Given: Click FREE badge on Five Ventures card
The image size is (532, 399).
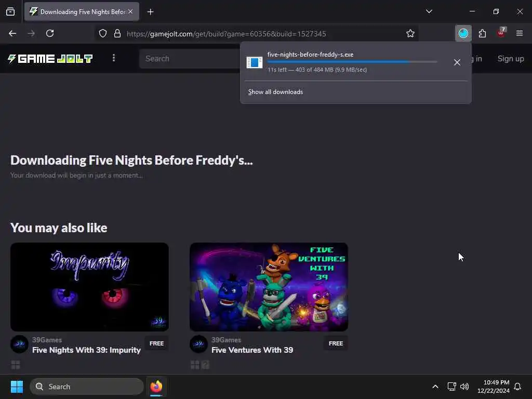Looking at the screenshot, I should [x=336, y=344].
